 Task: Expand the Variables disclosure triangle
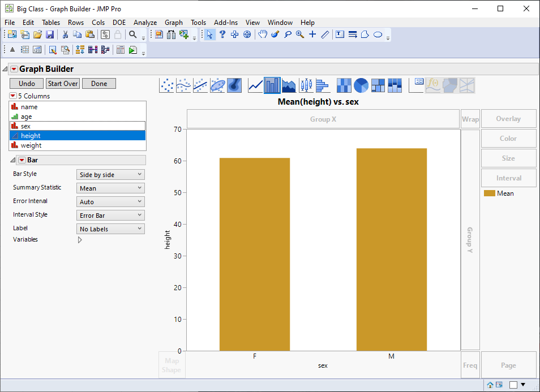80,240
